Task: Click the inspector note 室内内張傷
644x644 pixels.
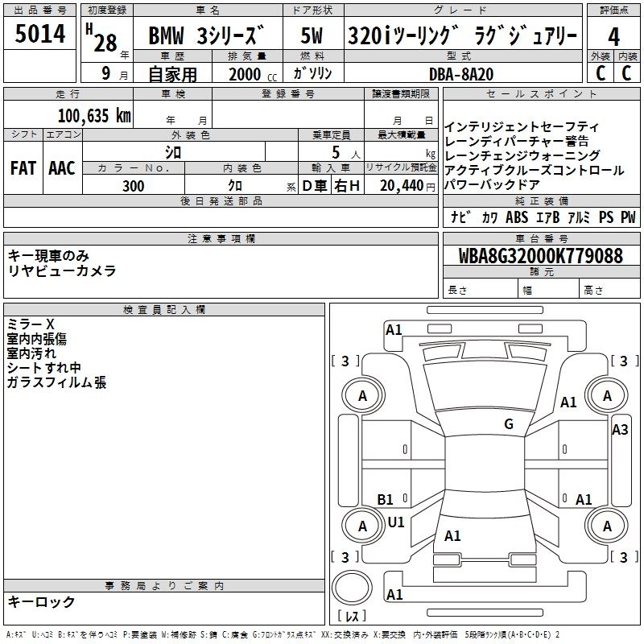Action: [x=36, y=339]
